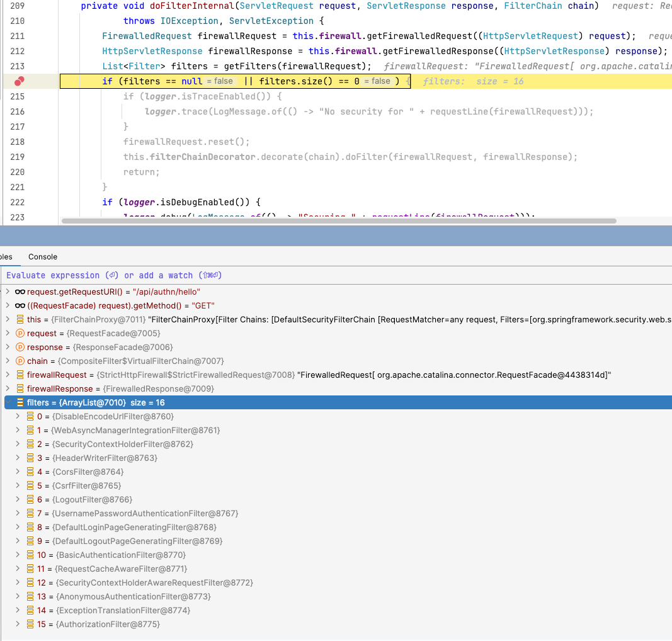This screenshot has width=672, height=641.
Task: Expand DefaultLoginPageGeneratingFilter element 8
Action: pyautogui.click(x=18, y=527)
